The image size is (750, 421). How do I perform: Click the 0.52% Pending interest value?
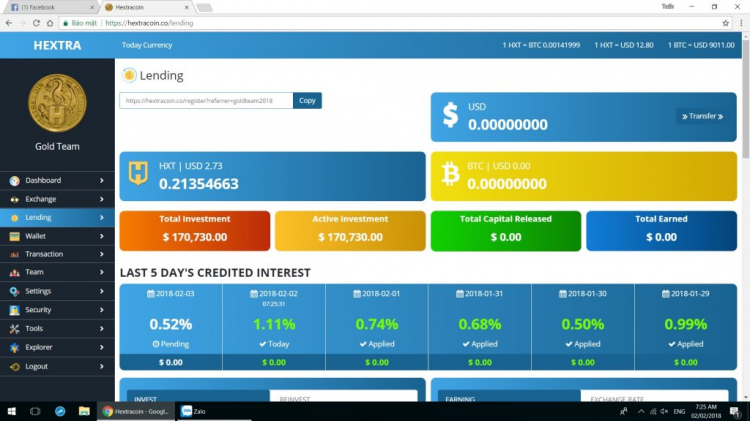coord(171,324)
